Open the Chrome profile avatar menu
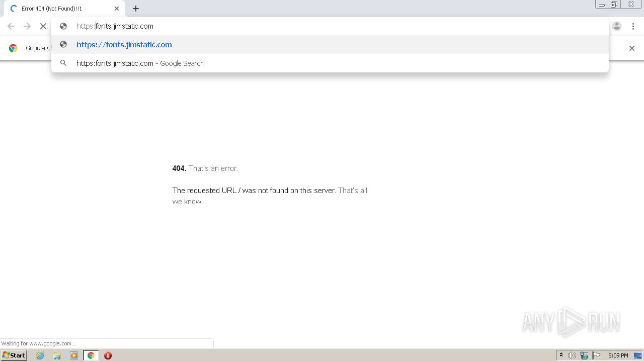The width and height of the screenshot is (644, 362). pos(617,26)
